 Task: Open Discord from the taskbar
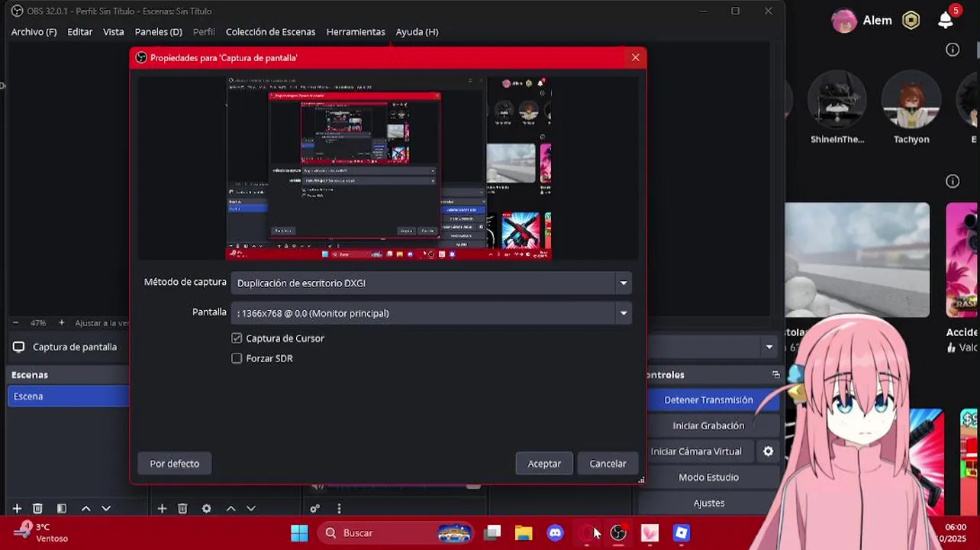555,533
